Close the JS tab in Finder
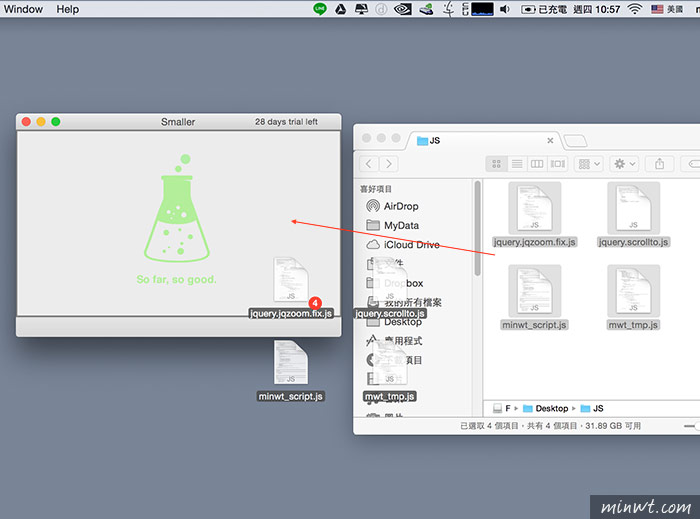Image resolution: width=700 pixels, height=519 pixels. tap(550, 141)
